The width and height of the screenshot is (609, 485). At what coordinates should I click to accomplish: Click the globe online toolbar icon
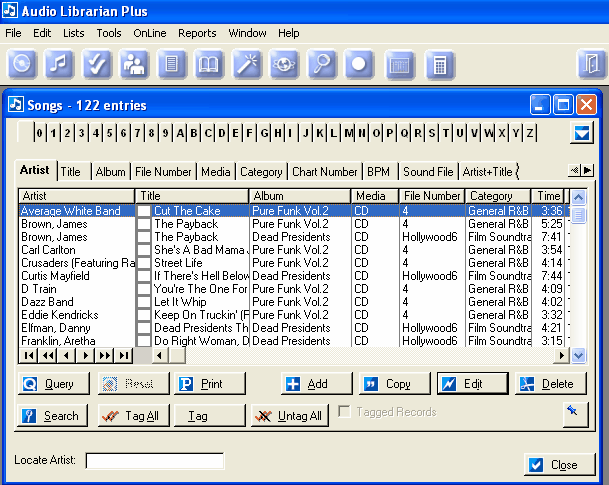[284, 64]
